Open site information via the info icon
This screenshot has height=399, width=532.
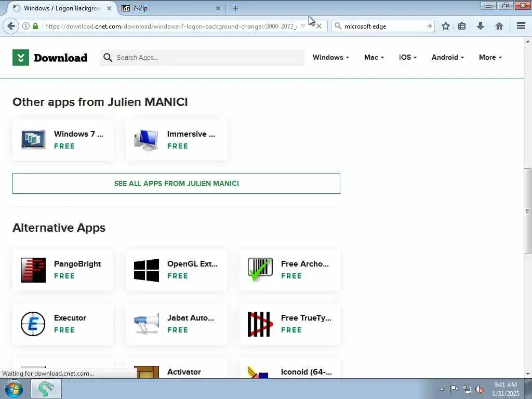26,26
